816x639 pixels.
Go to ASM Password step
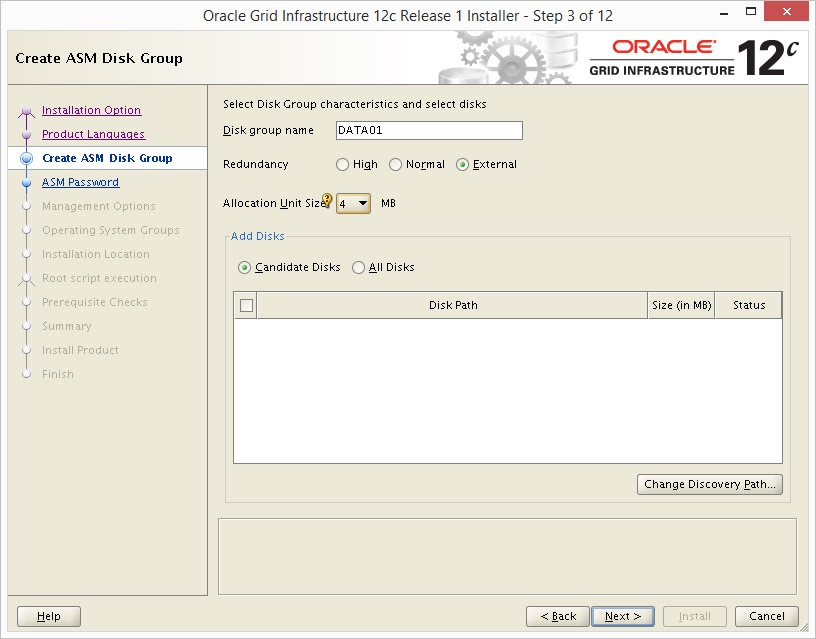[80, 182]
